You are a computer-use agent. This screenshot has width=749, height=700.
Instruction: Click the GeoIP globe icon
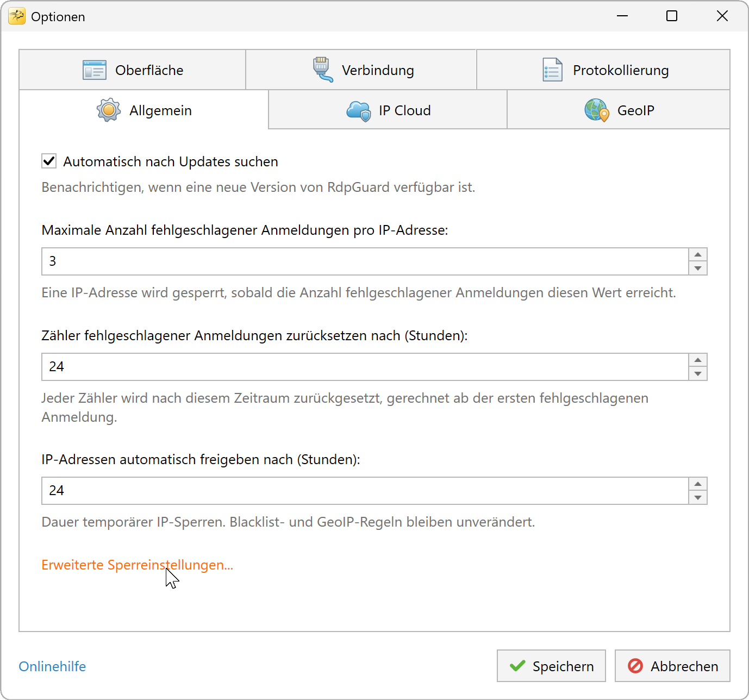[597, 110]
